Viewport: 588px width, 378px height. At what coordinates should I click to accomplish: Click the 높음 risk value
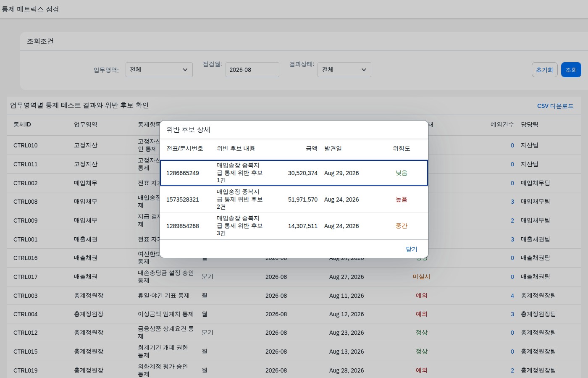click(x=402, y=199)
